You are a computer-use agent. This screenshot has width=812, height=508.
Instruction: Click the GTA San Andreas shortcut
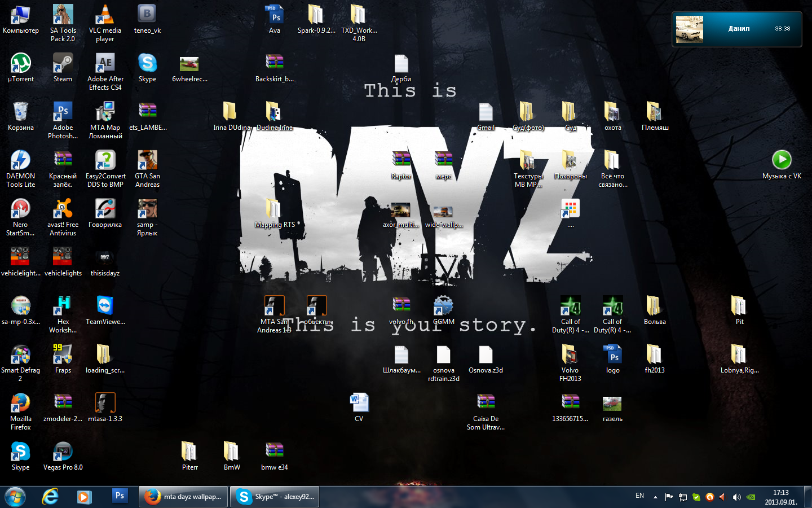[147, 169]
